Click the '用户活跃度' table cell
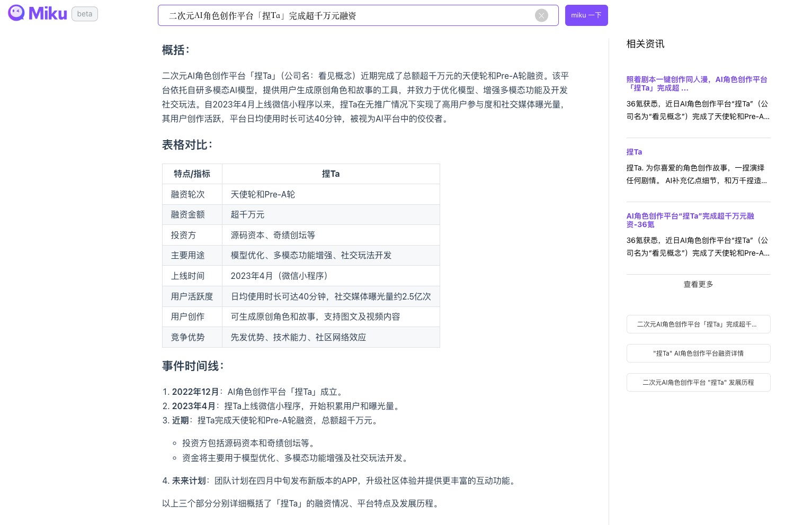 tap(192, 296)
